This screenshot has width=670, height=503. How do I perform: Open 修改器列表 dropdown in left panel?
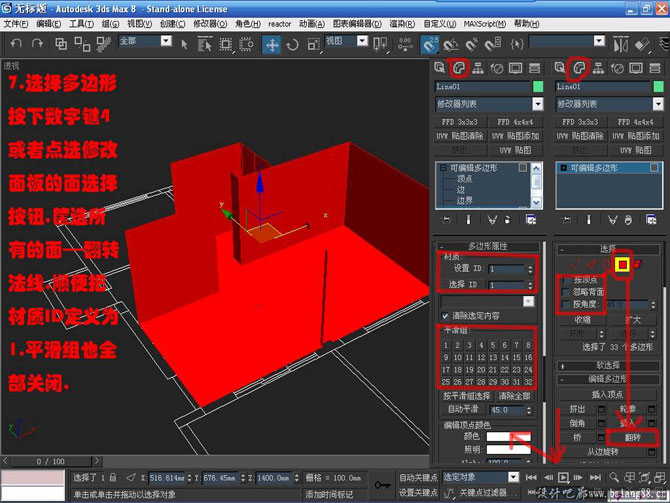[538, 104]
